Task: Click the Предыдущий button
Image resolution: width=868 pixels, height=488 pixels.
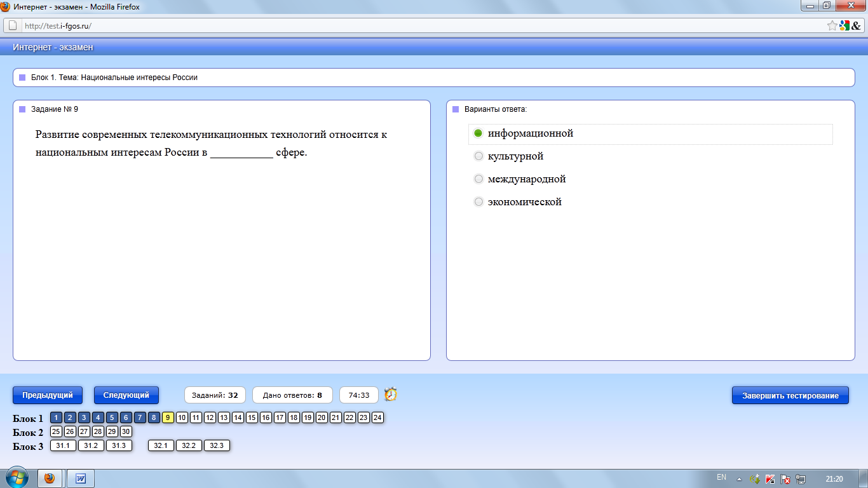Action: (x=48, y=395)
